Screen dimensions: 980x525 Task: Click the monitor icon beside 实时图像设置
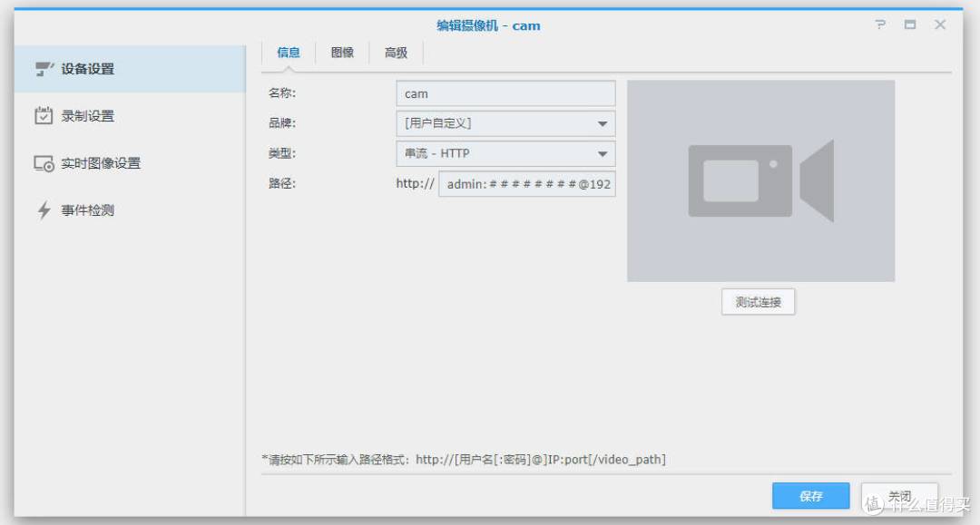(x=44, y=163)
